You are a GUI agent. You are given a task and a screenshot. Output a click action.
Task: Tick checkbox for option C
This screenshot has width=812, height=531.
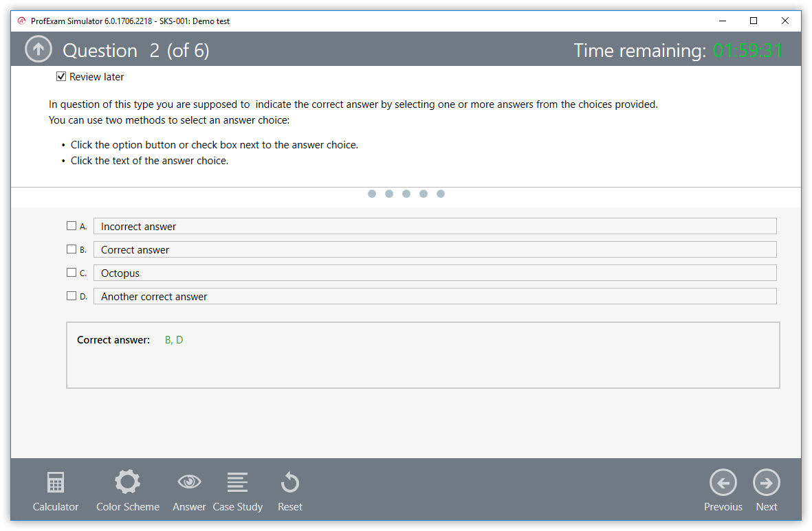tap(72, 273)
